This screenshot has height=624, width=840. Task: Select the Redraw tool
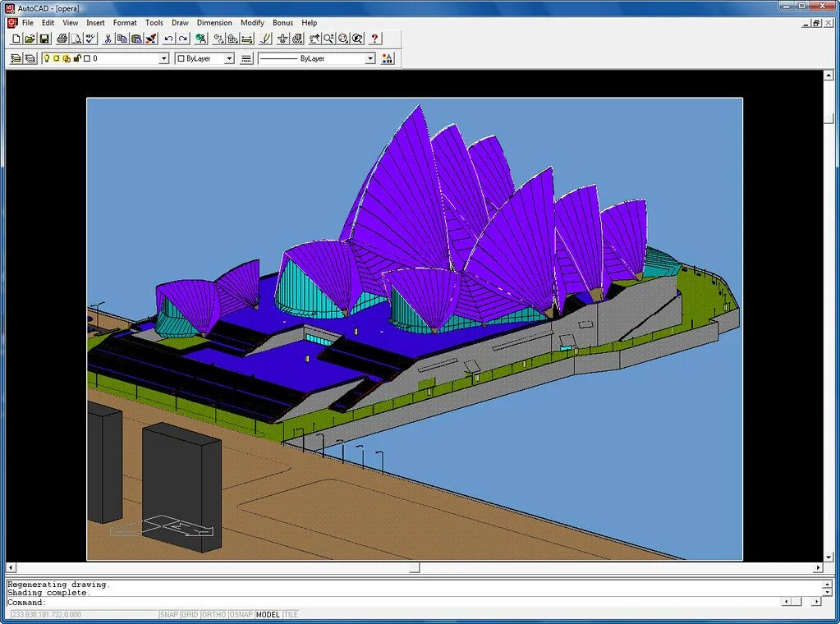266,38
